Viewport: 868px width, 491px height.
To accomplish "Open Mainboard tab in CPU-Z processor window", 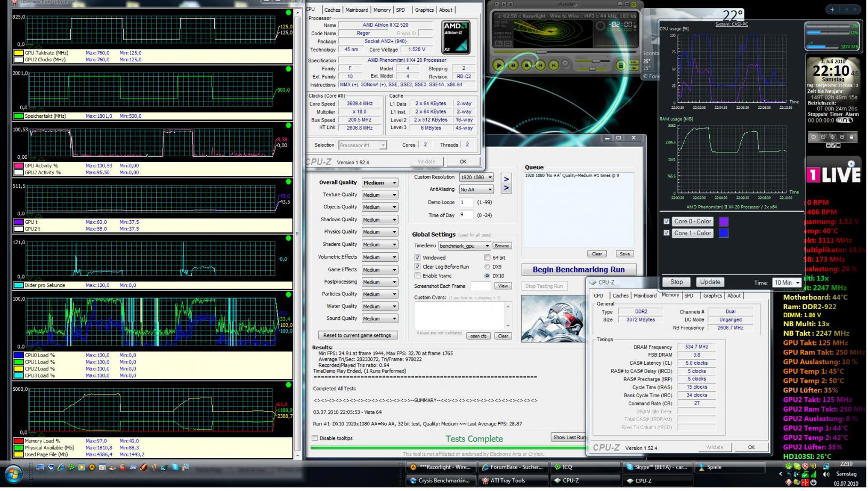I will 356,10.
